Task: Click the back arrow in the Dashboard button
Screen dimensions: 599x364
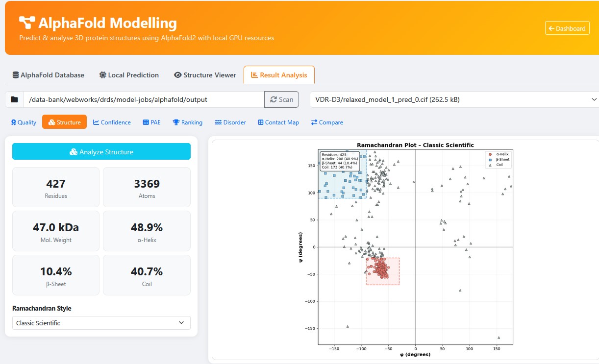Action: 551,28
